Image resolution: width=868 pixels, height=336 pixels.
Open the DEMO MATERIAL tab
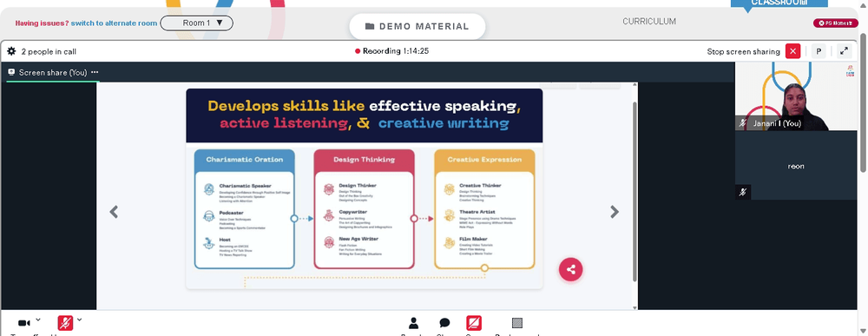[418, 27]
